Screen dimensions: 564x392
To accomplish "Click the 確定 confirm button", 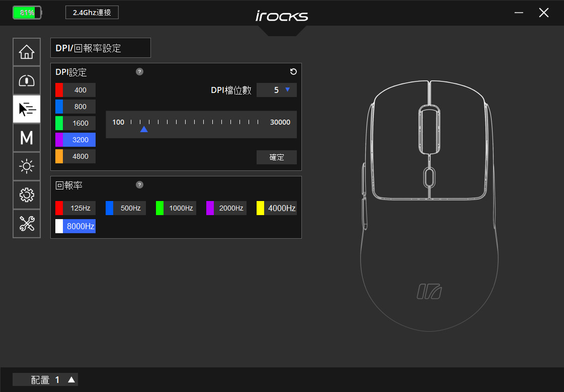I will (277, 157).
